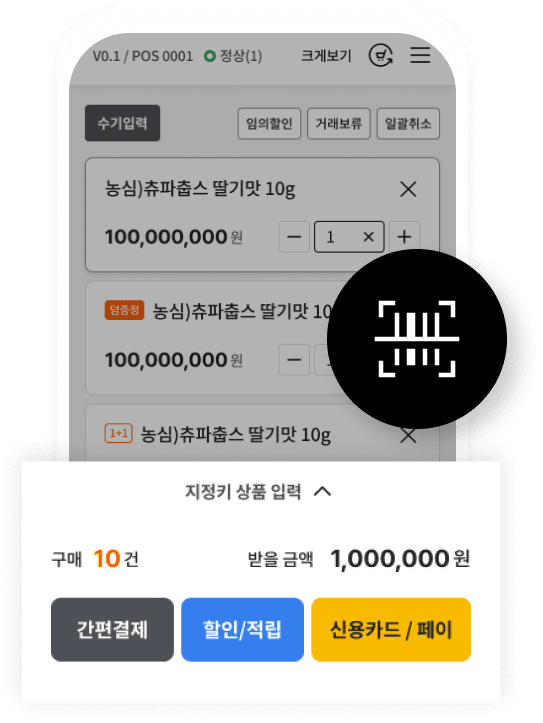Viewport: 543px width, 723px height.
Task: Click the chevron next to 지정키 상품 입력
Action: coord(322,492)
